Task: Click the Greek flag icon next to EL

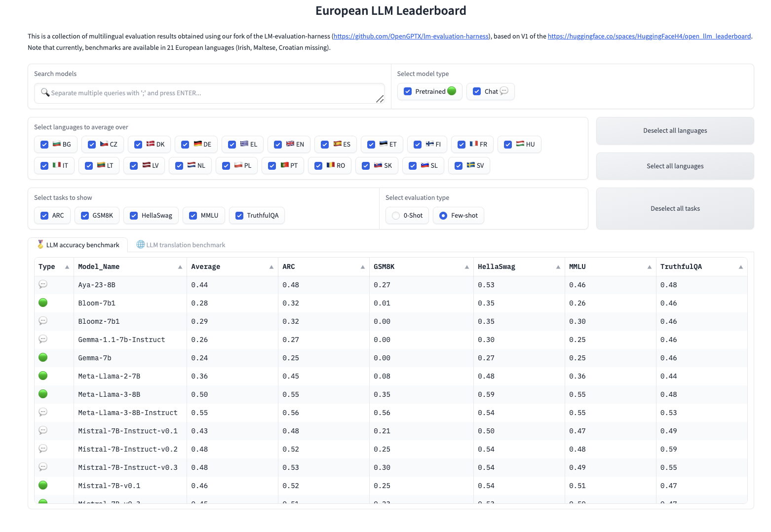Action: 244,144
